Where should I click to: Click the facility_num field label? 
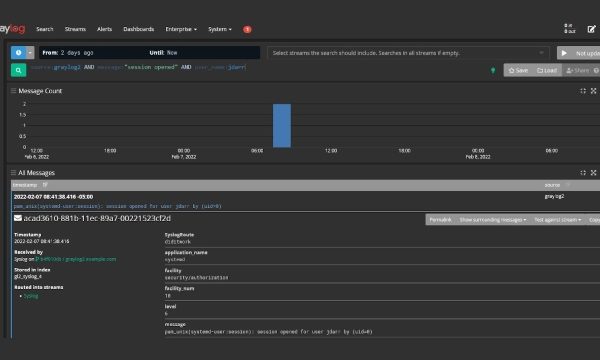(x=179, y=288)
